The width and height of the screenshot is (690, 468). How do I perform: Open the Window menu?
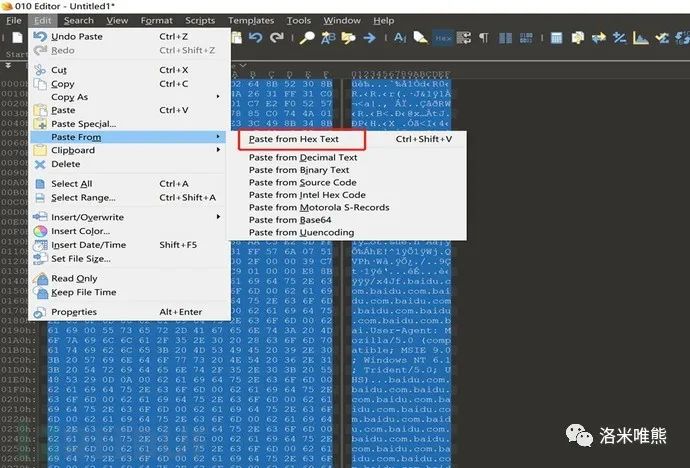[342, 21]
